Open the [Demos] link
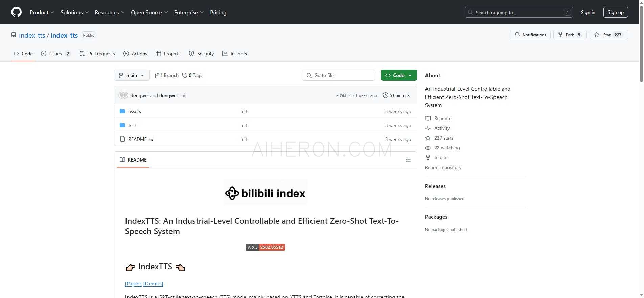Image resolution: width=644 pixels, height=298 pixels. 153,284
